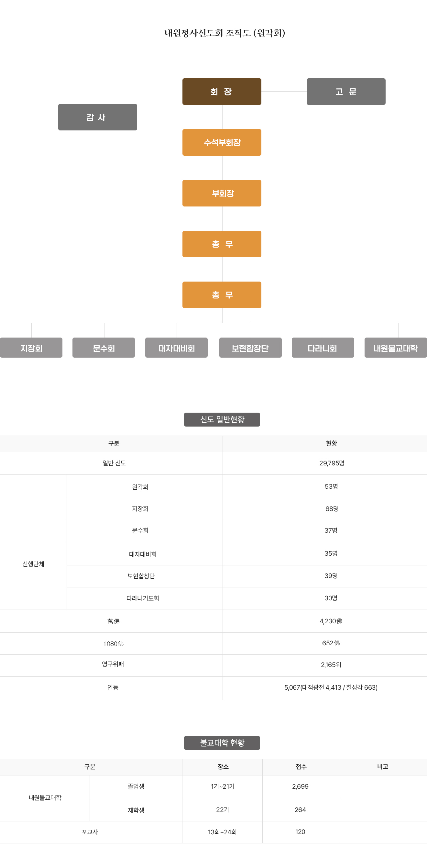Click the 내원불교대학 box in the chart
This screenshot has width=427, height=868.
coord(395,348)
